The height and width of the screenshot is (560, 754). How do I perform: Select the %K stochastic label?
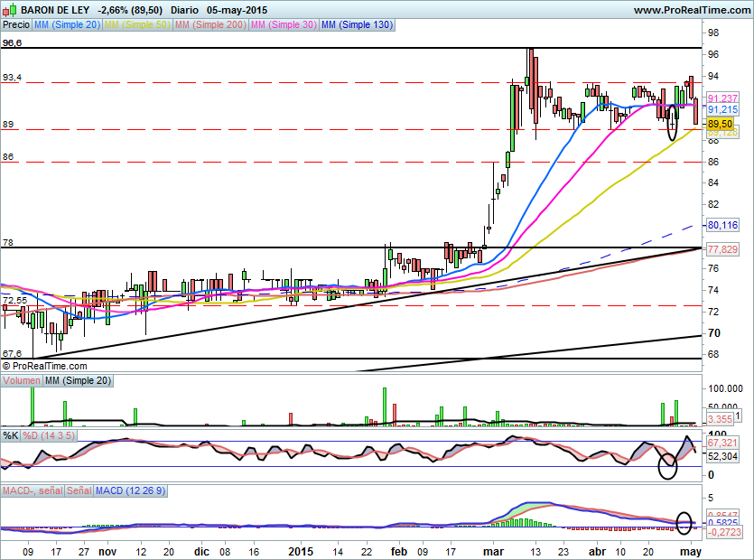[x=11, y=436]
